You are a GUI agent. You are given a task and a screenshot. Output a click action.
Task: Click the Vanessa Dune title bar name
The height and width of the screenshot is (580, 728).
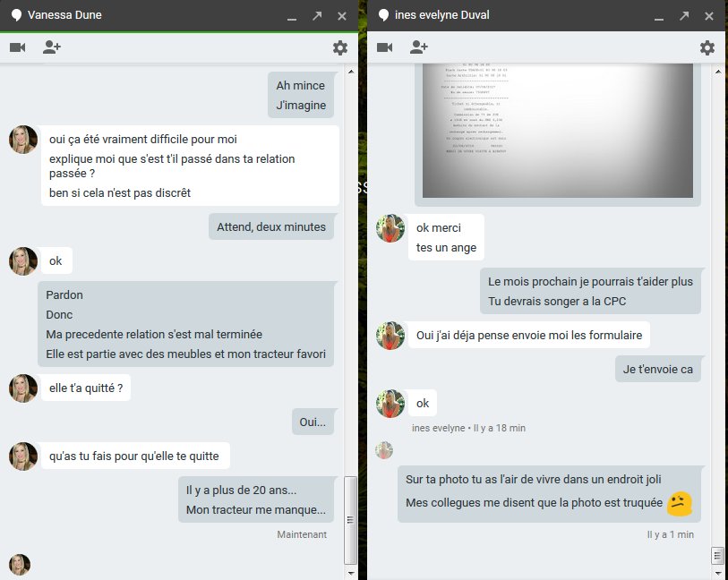(64, 16)
